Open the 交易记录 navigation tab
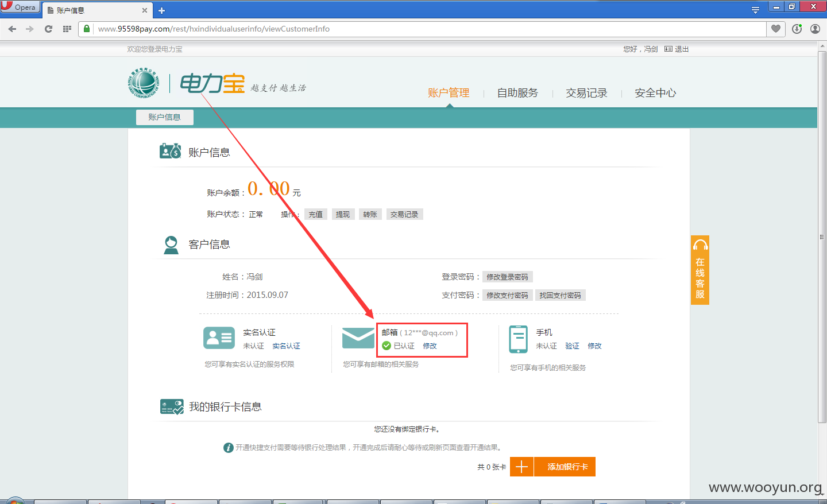The width and height of the screenshot is (827, 504). click(586, 93)
